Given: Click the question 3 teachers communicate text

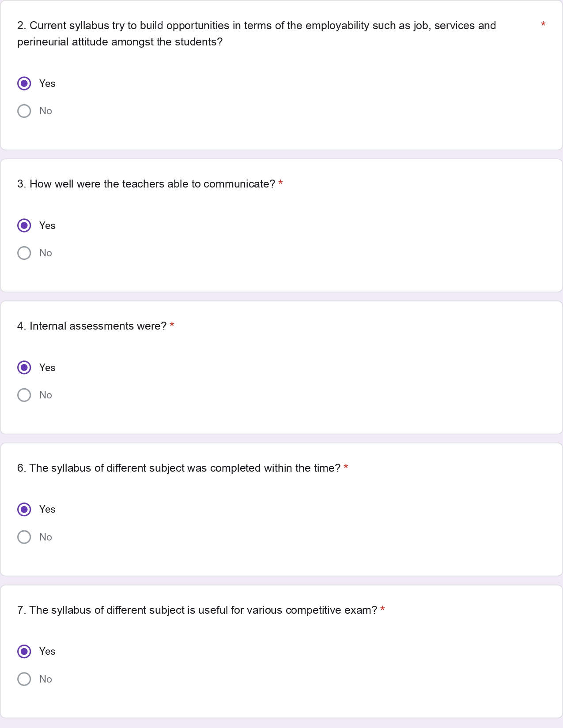Looking at the screenshot, I should [146, 184].
